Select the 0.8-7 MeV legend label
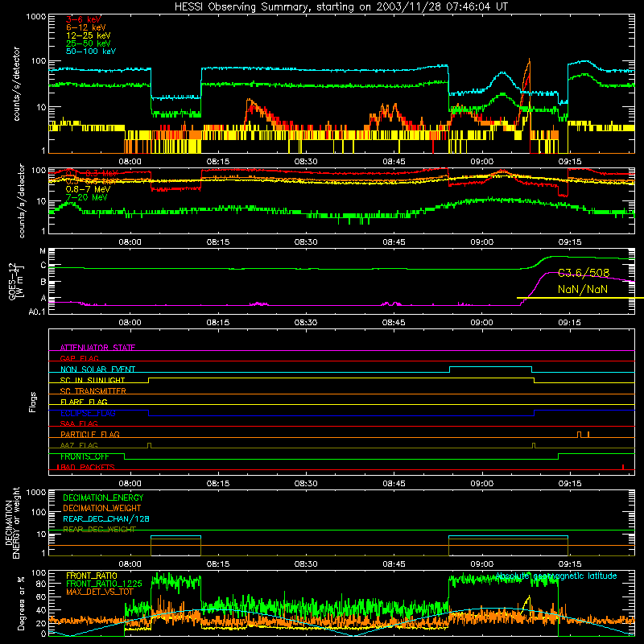This screenshot has width=644, height=644. coord(88,189)
